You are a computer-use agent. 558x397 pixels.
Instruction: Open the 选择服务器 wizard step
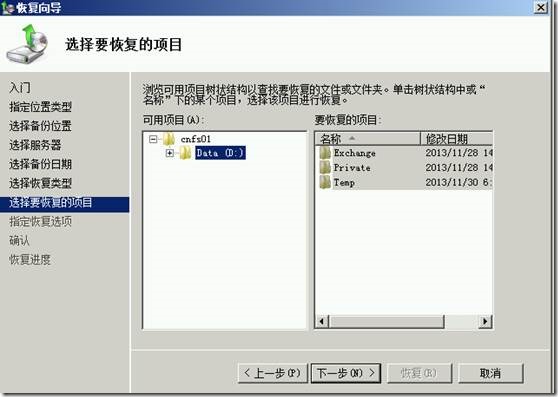(35, 145)
